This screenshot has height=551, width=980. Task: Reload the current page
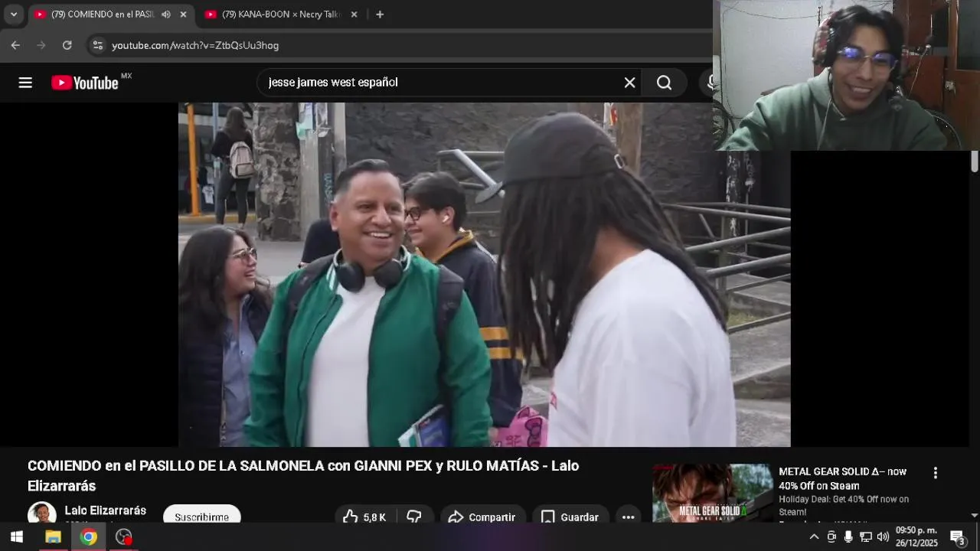[67, 45]
